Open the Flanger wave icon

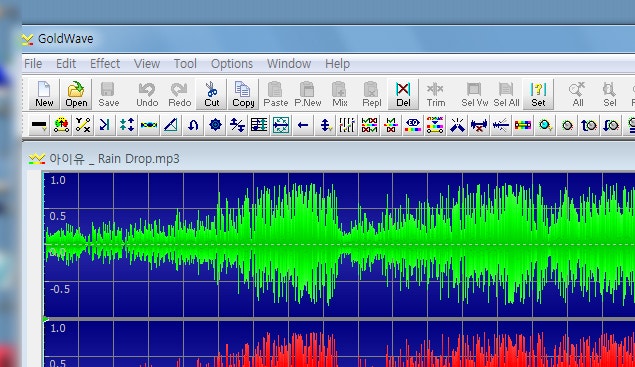pos(149,125)
